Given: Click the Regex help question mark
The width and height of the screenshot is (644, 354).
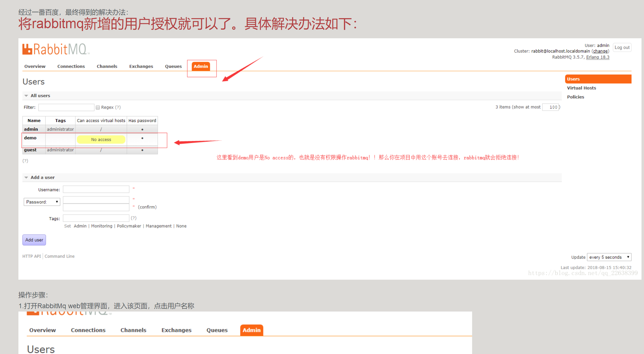Looking at the screenshot, I should pos(118,107).
